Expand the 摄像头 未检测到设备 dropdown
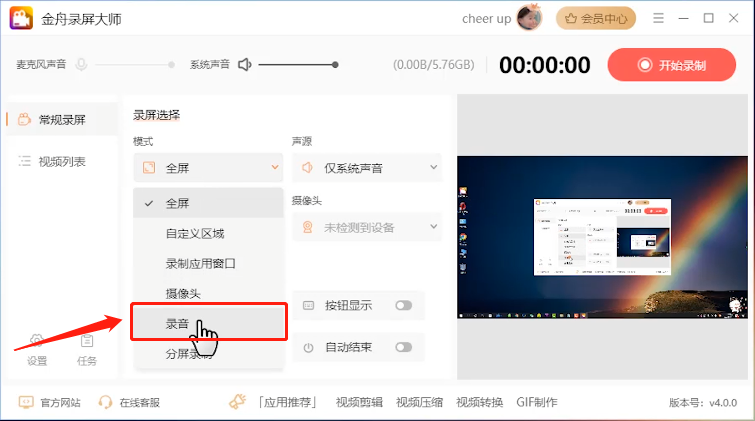The image size is (755, 421). coord(367,227)
